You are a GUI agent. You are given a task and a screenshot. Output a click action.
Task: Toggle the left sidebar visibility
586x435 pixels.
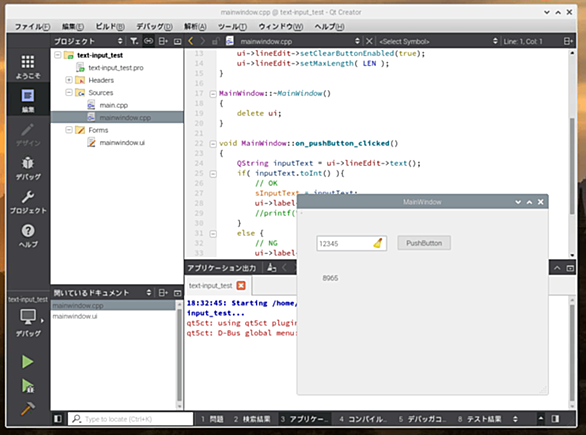(58, 419)
